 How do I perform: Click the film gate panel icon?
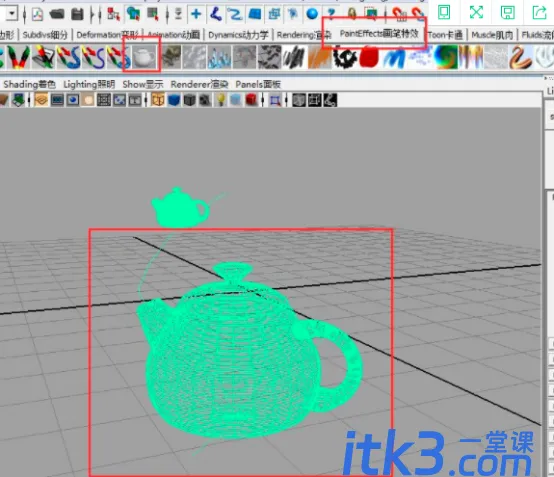pos(57,100)
